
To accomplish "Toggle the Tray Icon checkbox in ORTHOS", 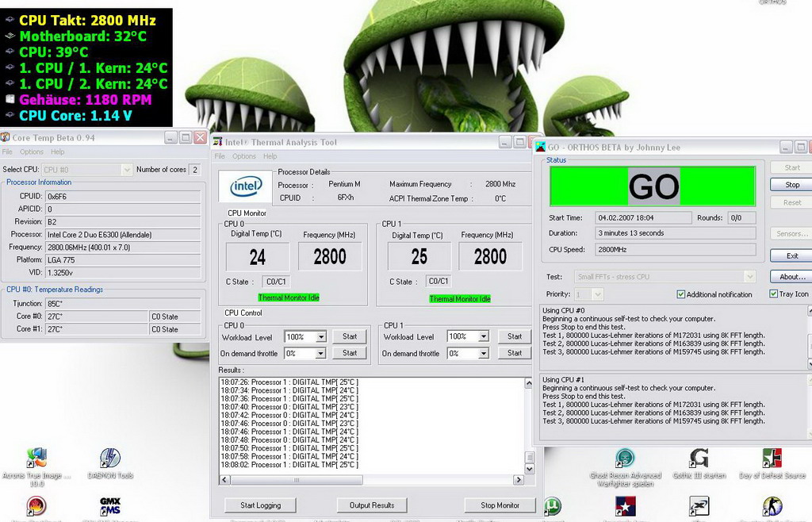I will (x=774, y=294).
